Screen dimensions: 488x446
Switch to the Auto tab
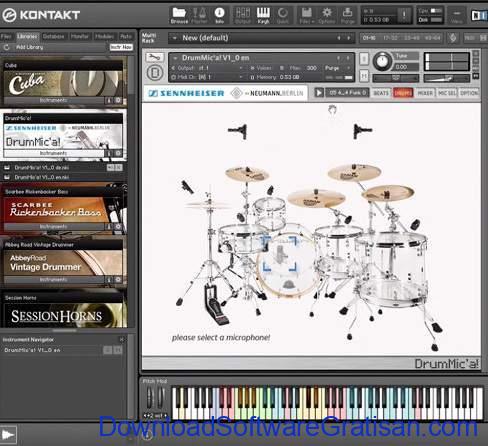[126, 36]
